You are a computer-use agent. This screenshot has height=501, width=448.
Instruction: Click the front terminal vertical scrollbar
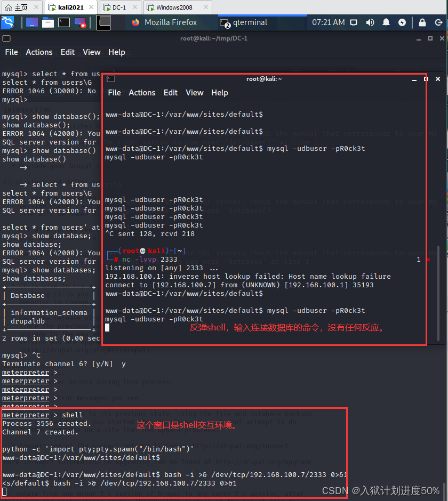click(438, 293)
